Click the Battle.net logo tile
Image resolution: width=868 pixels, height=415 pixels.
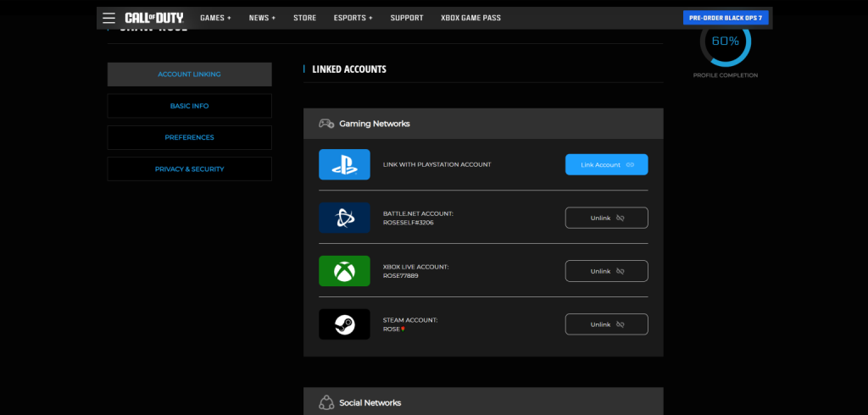click(x=344, y=218)
